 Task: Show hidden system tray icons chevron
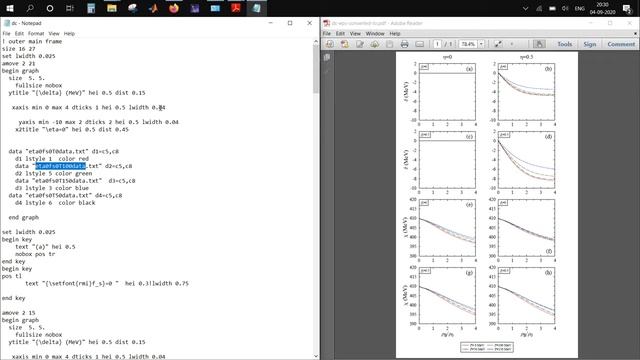pyautogui.click(x=525, y=9)
